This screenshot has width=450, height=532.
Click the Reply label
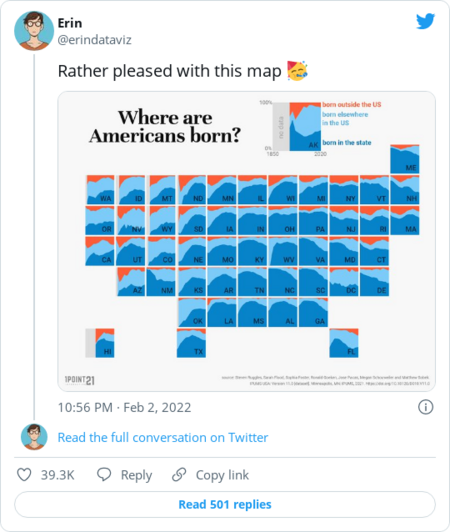coord(136,475)
